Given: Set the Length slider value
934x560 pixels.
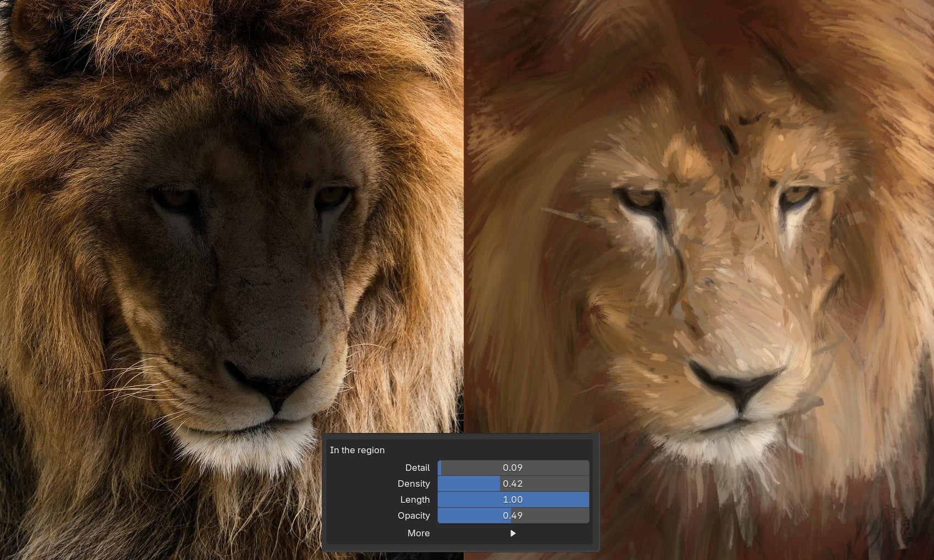Looking at the screenshot, I should [x=513, y=499].
